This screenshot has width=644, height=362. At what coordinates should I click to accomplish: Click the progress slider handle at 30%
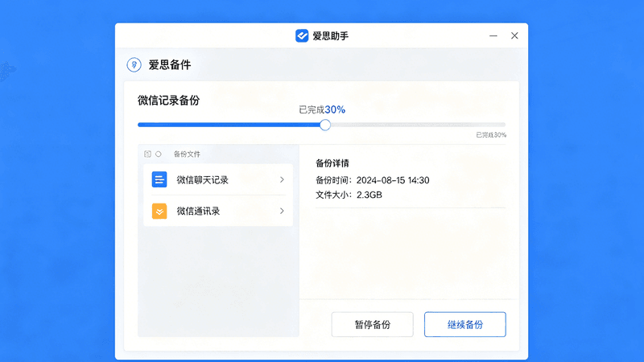(325, 125)
